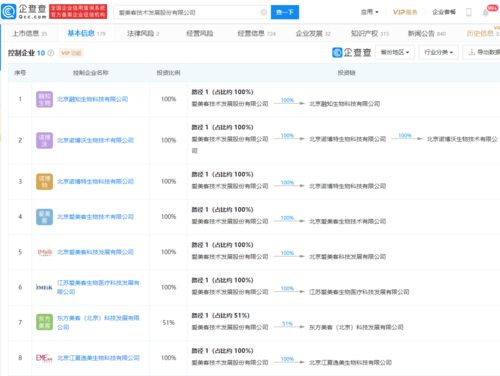Screen dimensions: 500x376
Task: Click the red certification banner beside the logo
Action: (78, 12)
